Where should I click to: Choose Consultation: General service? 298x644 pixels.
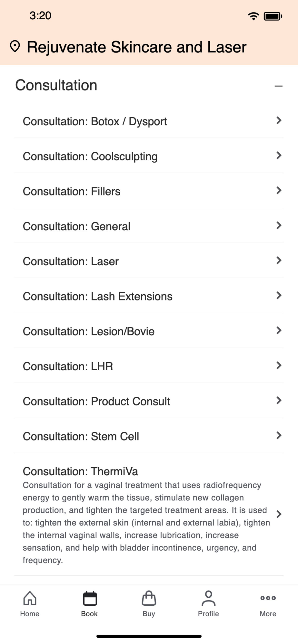tap(76, 226)
